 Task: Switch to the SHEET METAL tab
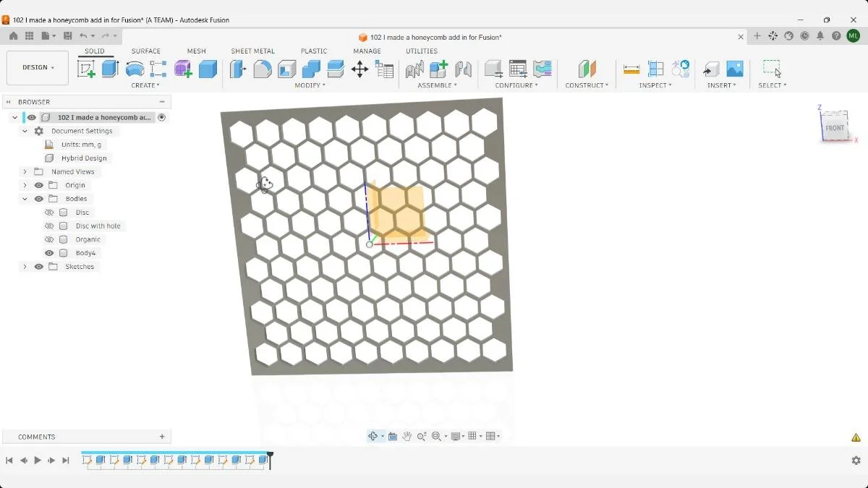pyautogui.click(x=252, y=51)
